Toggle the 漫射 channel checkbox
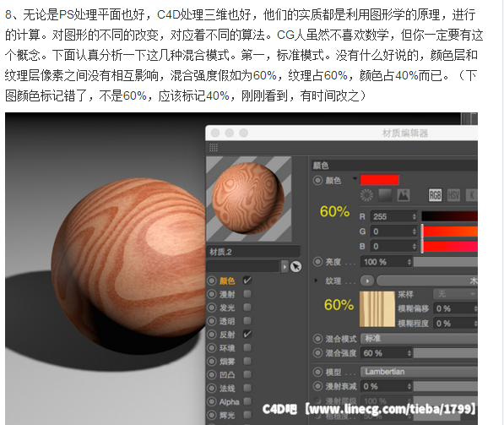This screenshot has height=425, width=504. tap(247, 294)
